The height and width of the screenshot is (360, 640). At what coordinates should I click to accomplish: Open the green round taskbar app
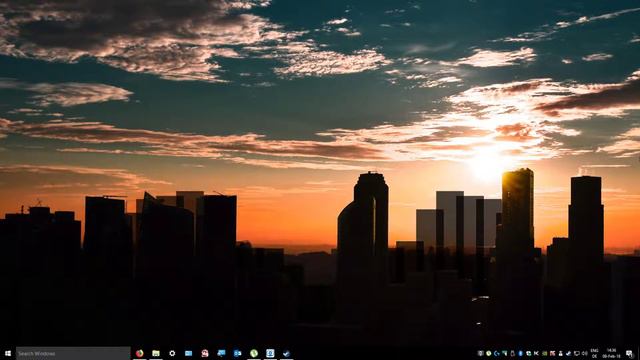254,353
